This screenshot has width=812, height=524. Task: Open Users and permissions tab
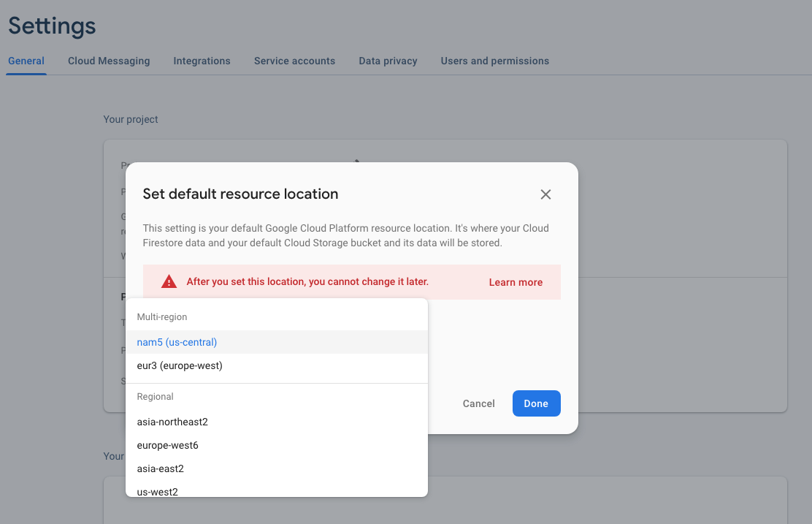coord(494,61)
